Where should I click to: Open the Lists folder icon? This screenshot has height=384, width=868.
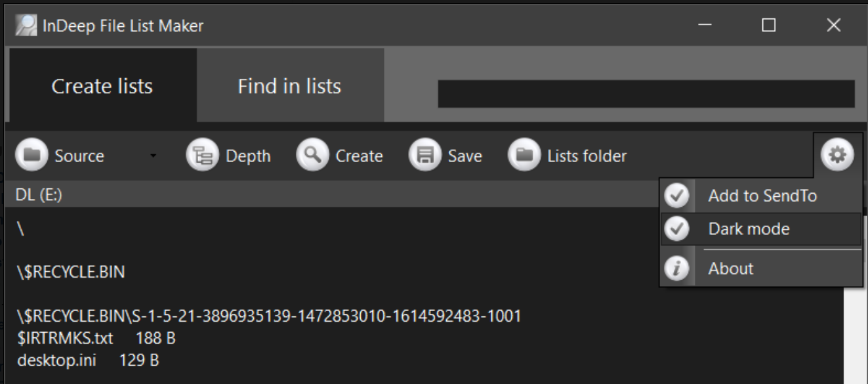pyautogui.click(x=524, y=156)
